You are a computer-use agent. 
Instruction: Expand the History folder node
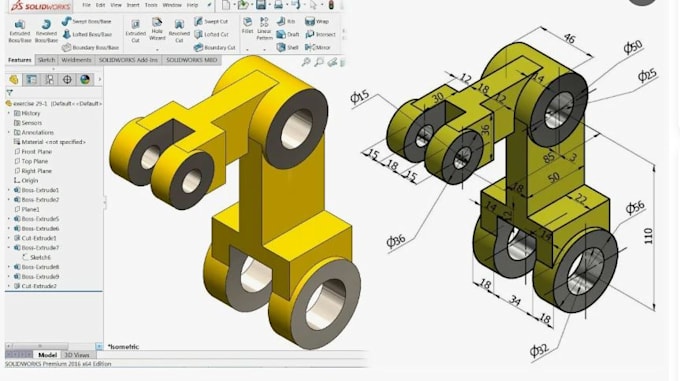coord(9,113)
